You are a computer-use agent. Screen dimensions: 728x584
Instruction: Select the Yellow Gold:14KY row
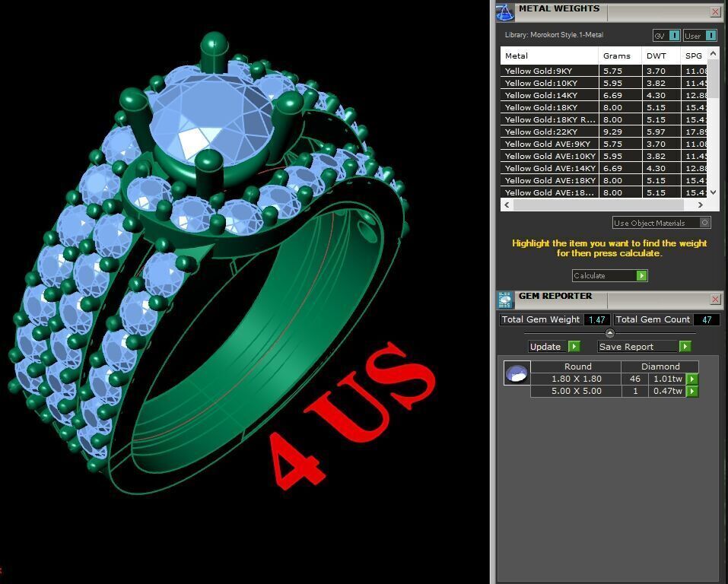[603, 95]
